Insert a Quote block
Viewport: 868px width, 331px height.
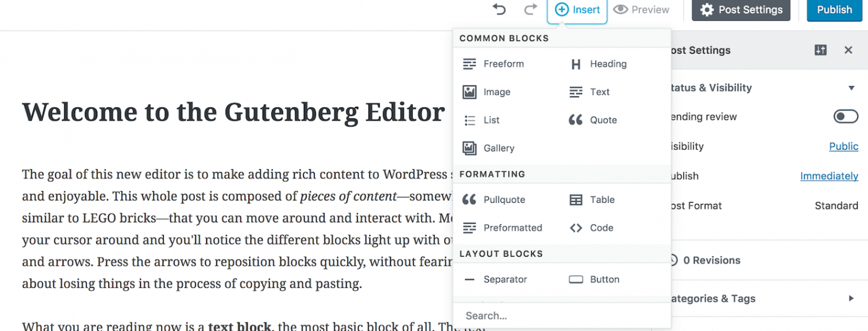pyautogui.click(x=593, y=120)
